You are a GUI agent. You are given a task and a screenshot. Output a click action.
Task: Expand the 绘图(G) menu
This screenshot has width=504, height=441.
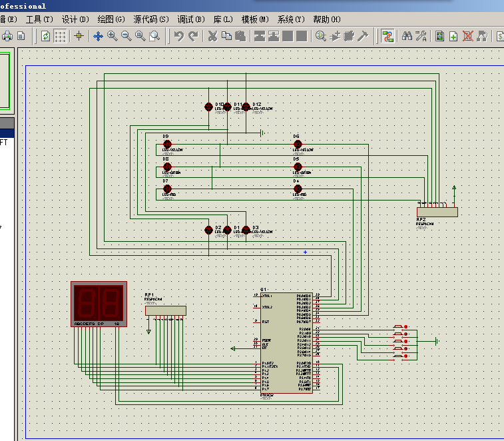(x=111, y=19)
